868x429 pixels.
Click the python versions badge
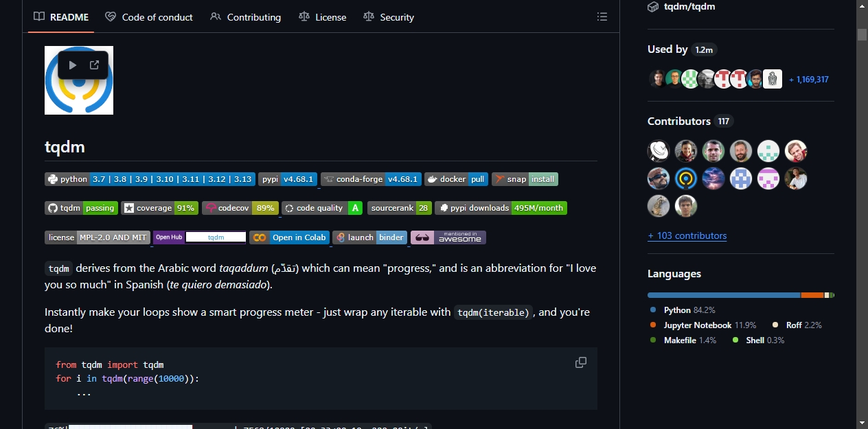(x=150, y=179)
